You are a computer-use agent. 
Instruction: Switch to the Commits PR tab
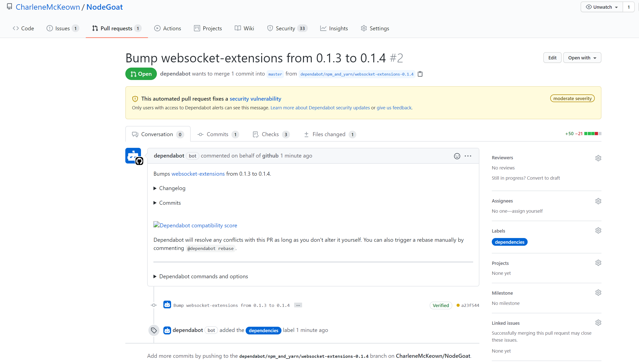[218, 134]
